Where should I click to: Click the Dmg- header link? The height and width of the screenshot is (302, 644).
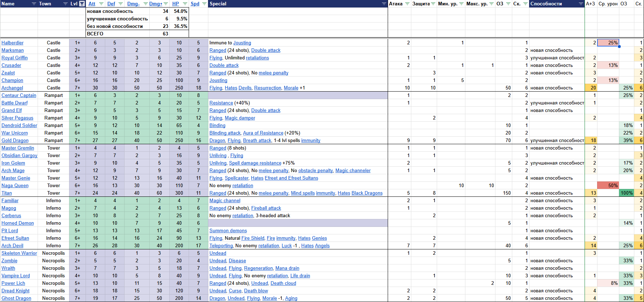[x=134, y=4]
